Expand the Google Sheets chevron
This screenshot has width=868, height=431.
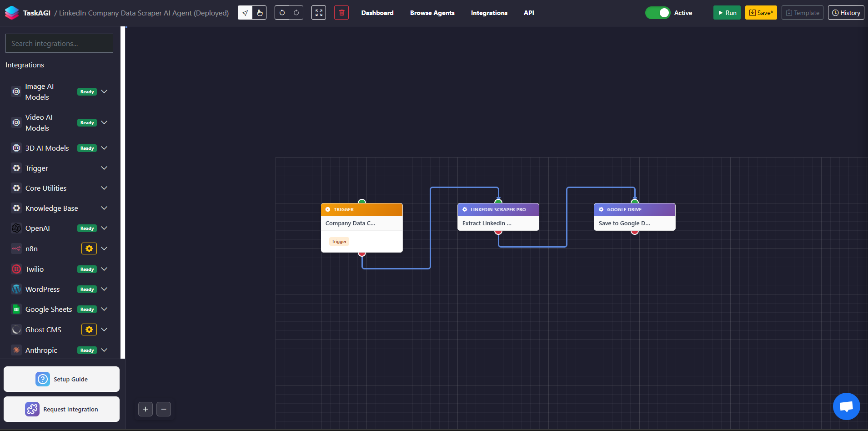pos(104,309)
